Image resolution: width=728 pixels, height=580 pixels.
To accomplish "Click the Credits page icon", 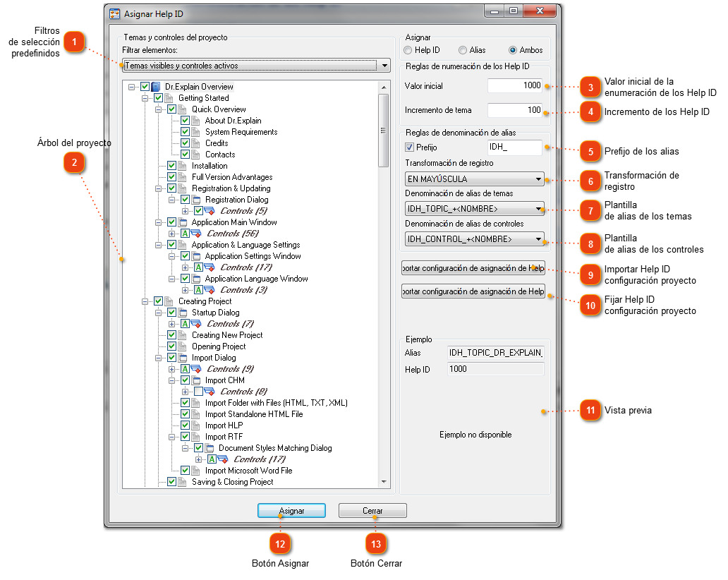I will pyautogui.click(x=196, y=143).
